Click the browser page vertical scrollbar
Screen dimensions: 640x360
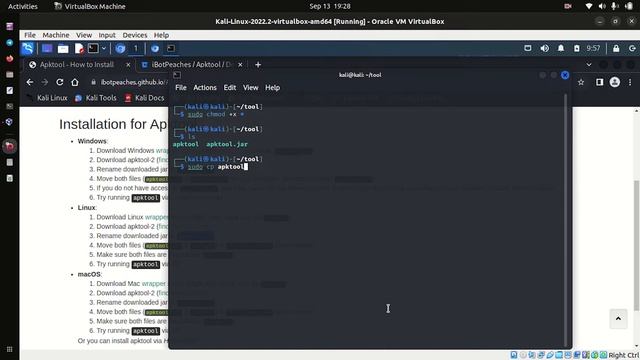[637, 245]
